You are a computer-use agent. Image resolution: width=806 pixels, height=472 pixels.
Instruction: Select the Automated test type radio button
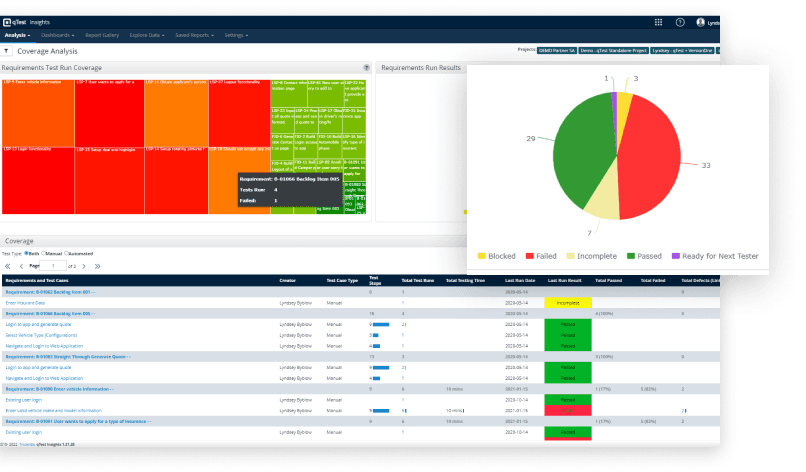click(65, 254)
